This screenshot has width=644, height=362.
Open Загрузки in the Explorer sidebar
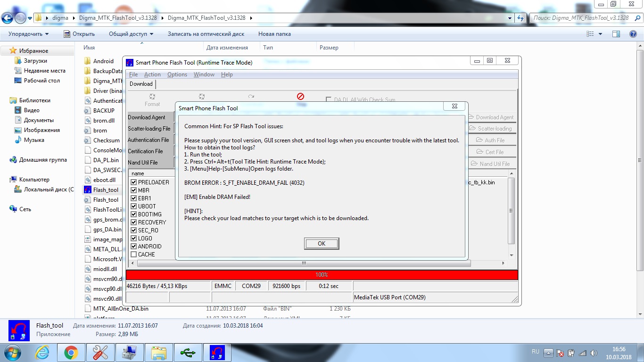pos(35,61)
